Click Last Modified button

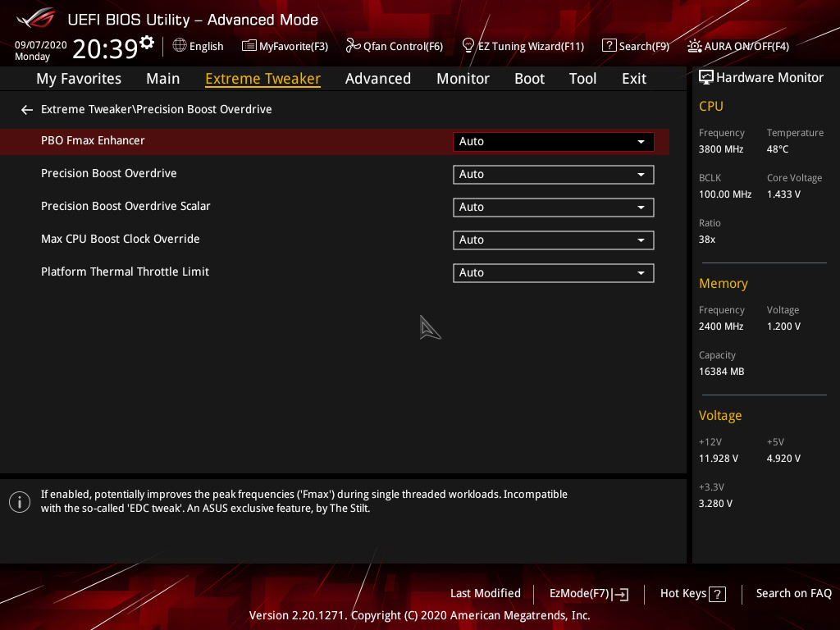click(486, 593)
